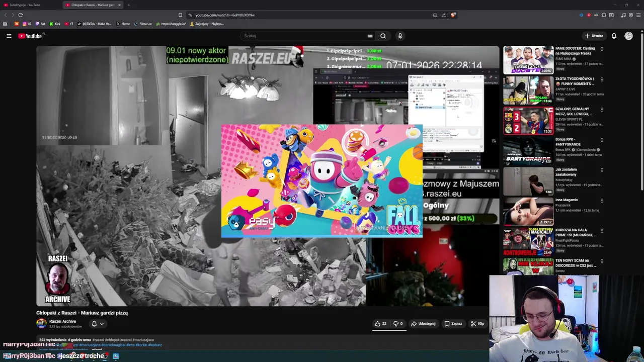
Task: Open more options for Jak zostałem zaatakowany
Action: 602,170
